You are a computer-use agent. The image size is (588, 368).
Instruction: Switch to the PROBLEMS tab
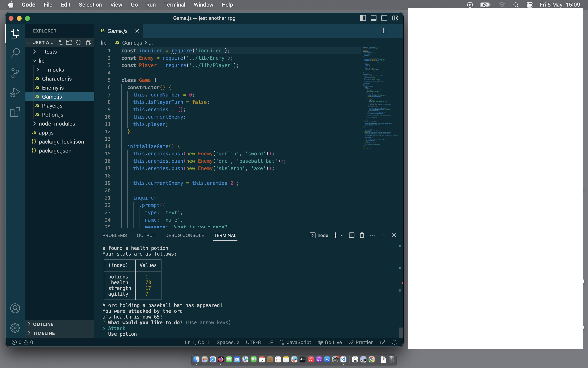[115, 235]
